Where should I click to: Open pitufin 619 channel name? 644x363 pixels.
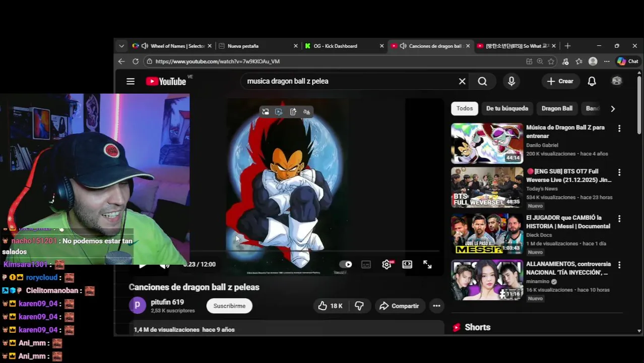167,302
